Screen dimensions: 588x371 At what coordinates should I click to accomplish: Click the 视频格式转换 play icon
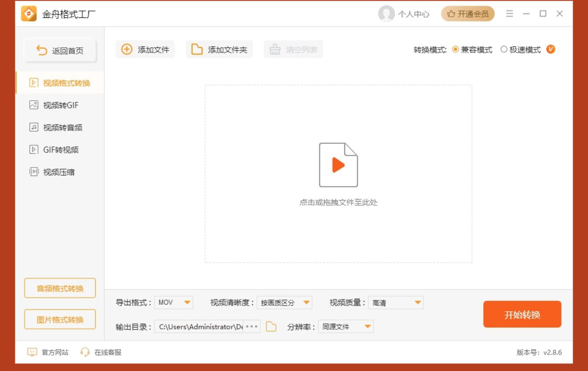pos(34,83)
